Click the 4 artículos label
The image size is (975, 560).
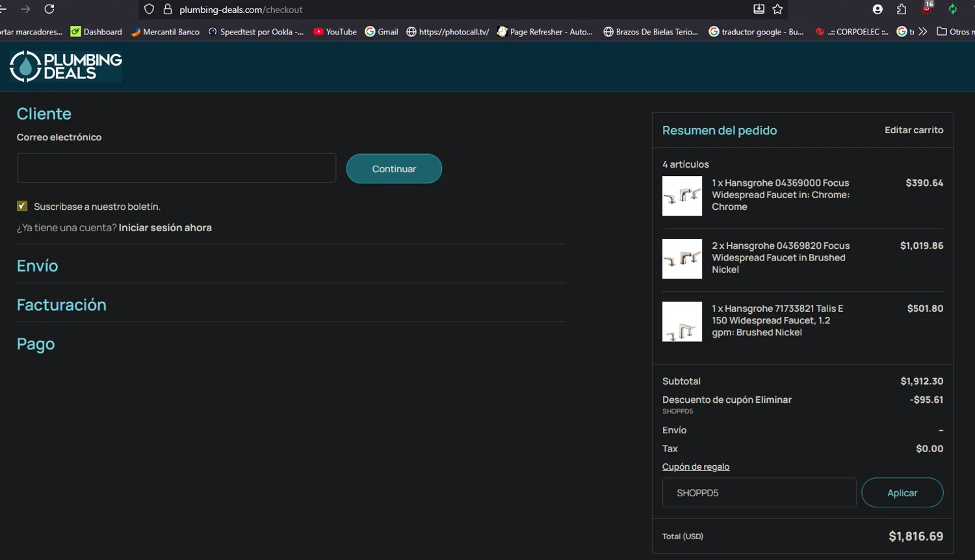click(686, 164)
